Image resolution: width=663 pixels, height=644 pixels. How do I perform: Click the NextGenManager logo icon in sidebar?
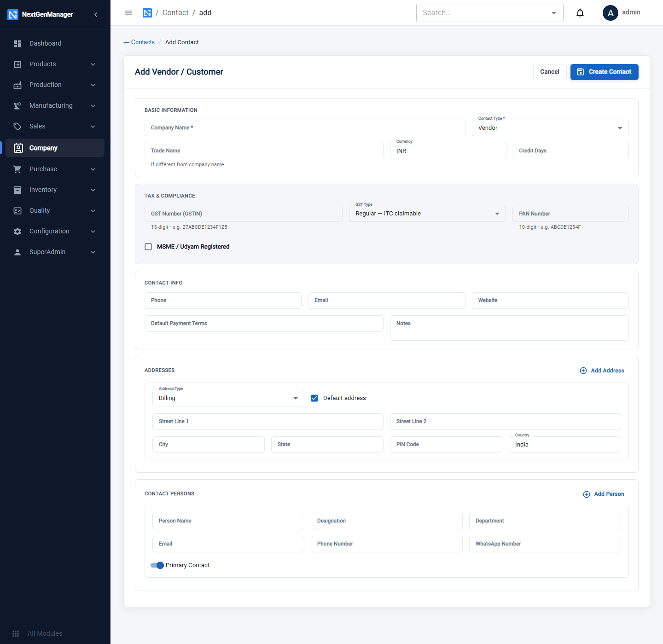13,15
